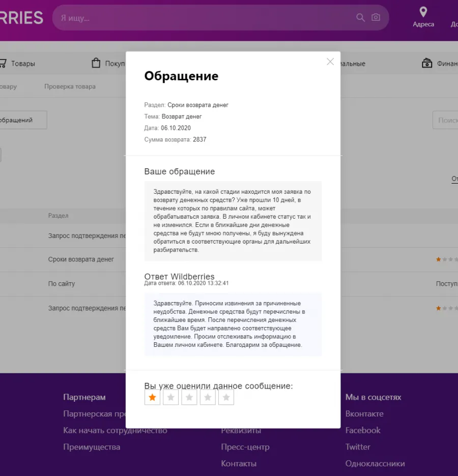Open the Одноклассники social link
Viewport: 458px width, 476px height.
pos(375,464)
